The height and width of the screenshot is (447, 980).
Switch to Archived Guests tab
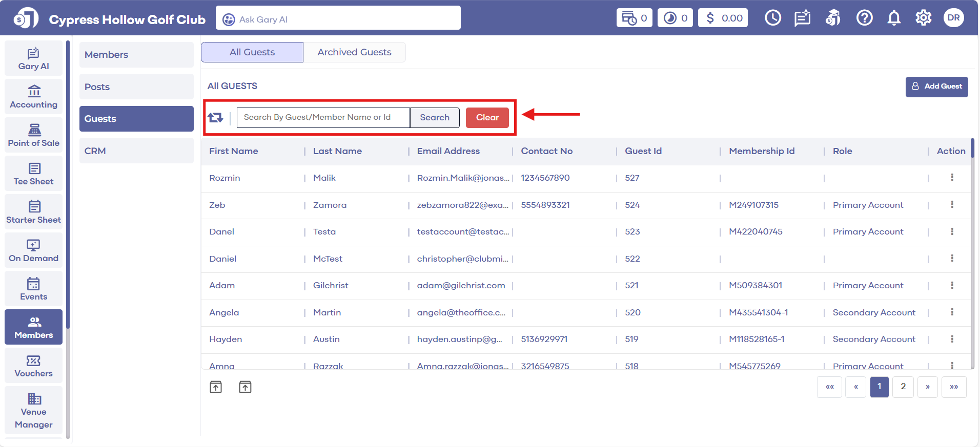click(x=354, y=52)
